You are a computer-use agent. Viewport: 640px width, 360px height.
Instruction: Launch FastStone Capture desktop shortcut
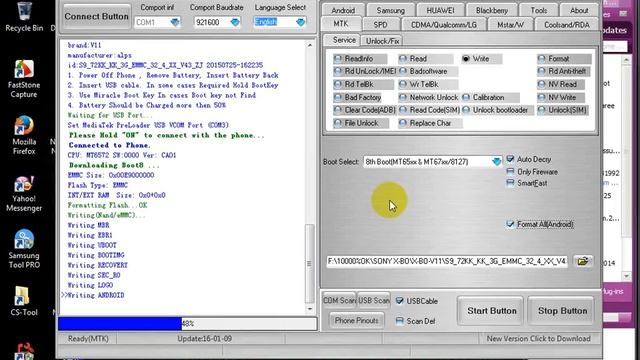pyautogui.click(x=24, y=79)
